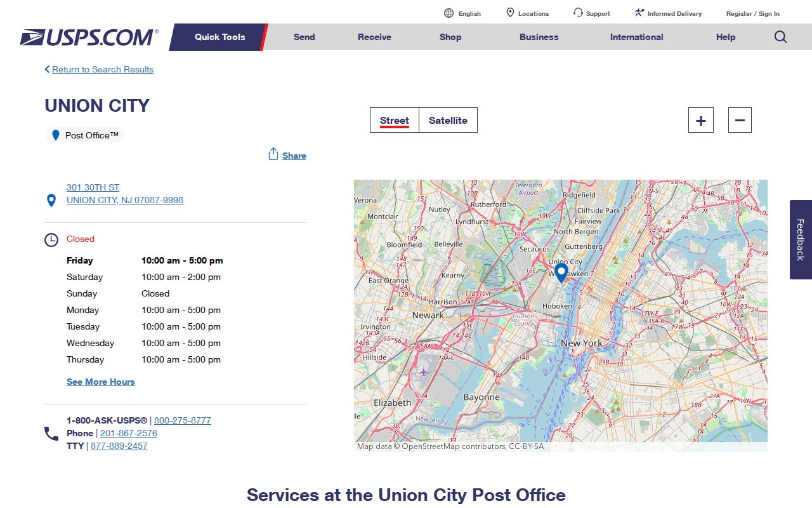
Task: Click the telephone handset icon
Action: click(51, 434)
